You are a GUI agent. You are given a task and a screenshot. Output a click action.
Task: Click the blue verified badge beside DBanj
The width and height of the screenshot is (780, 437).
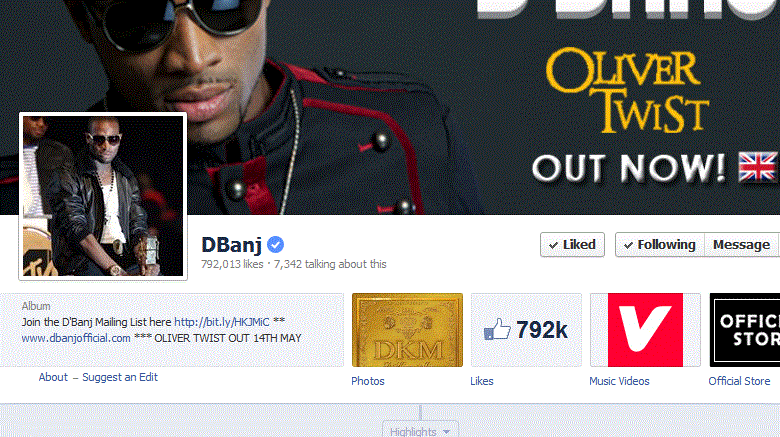pyautogui.click(x=275, y=244)
